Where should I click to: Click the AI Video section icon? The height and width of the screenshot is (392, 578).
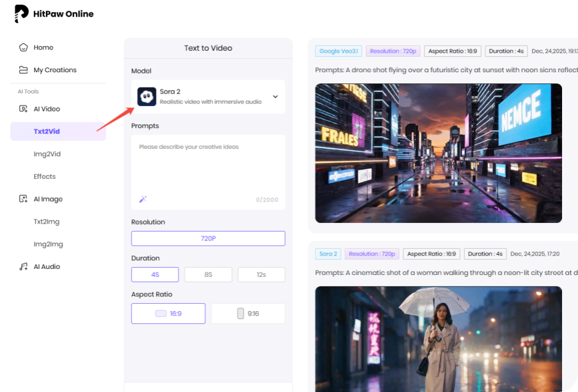coord(23,109)
